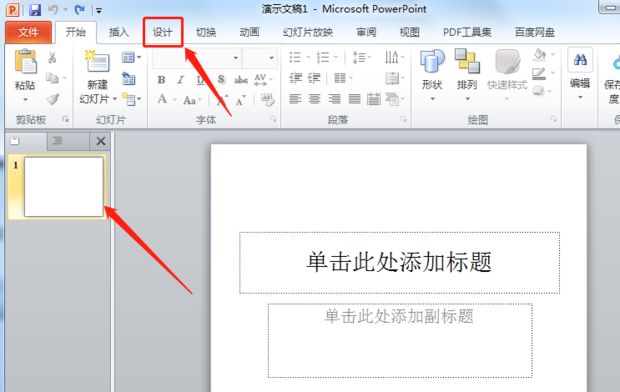
Task: Click the Redo arrow icon
Action: (x=79, y=9)
